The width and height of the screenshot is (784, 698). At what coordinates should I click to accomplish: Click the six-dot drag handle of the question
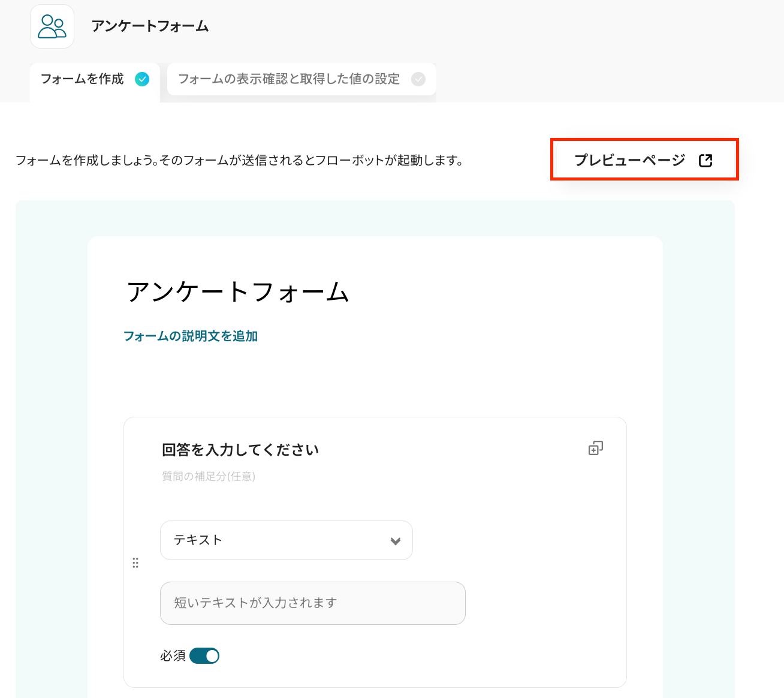[135, 562]
